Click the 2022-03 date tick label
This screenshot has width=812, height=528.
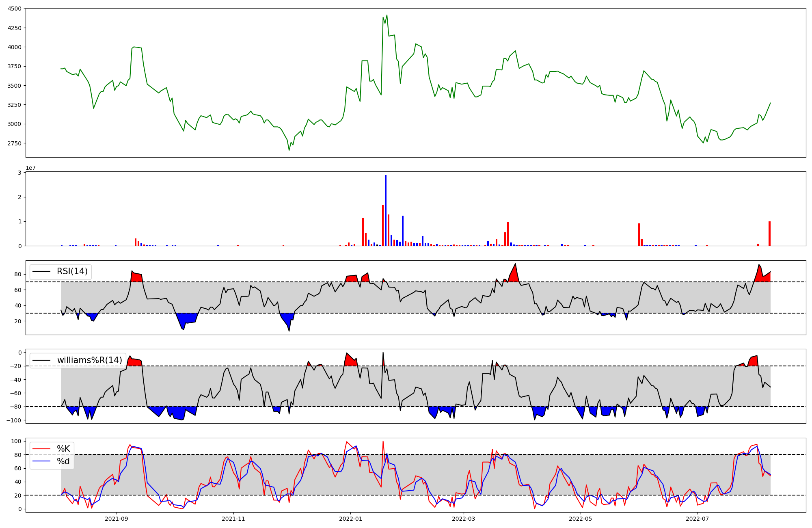point(463,519)
